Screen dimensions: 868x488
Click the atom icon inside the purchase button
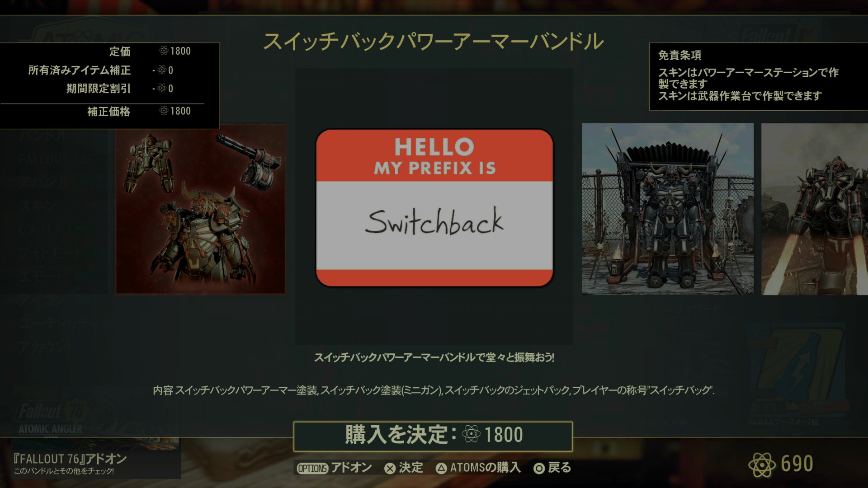point(471,435)
